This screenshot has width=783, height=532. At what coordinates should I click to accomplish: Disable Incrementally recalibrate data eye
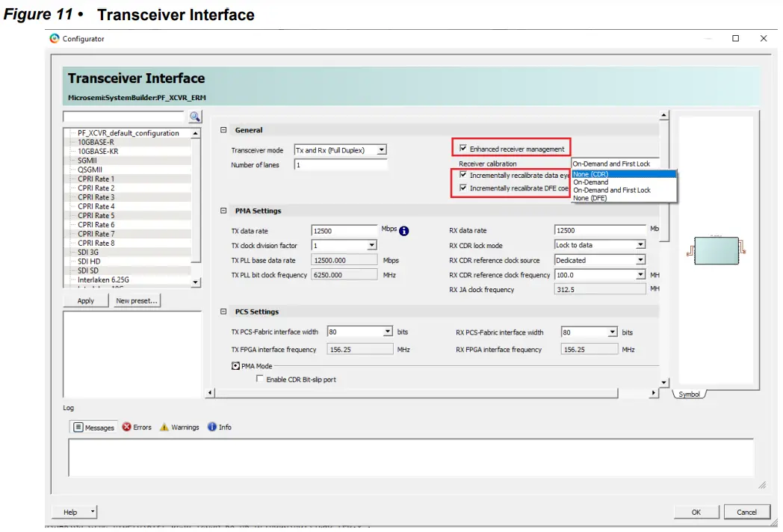pyautogui.click(x=464, y=176)
